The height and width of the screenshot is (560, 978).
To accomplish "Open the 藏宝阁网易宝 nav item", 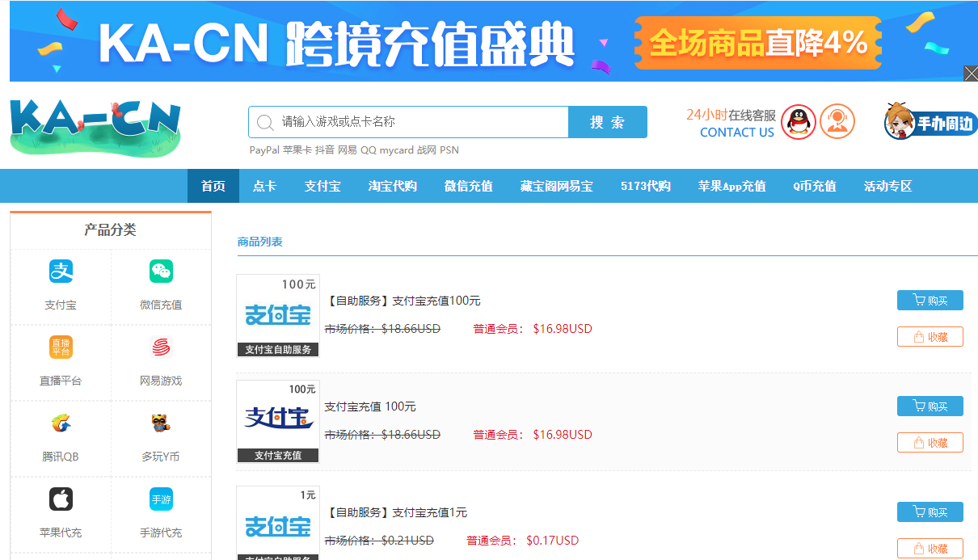I will 557,186.
